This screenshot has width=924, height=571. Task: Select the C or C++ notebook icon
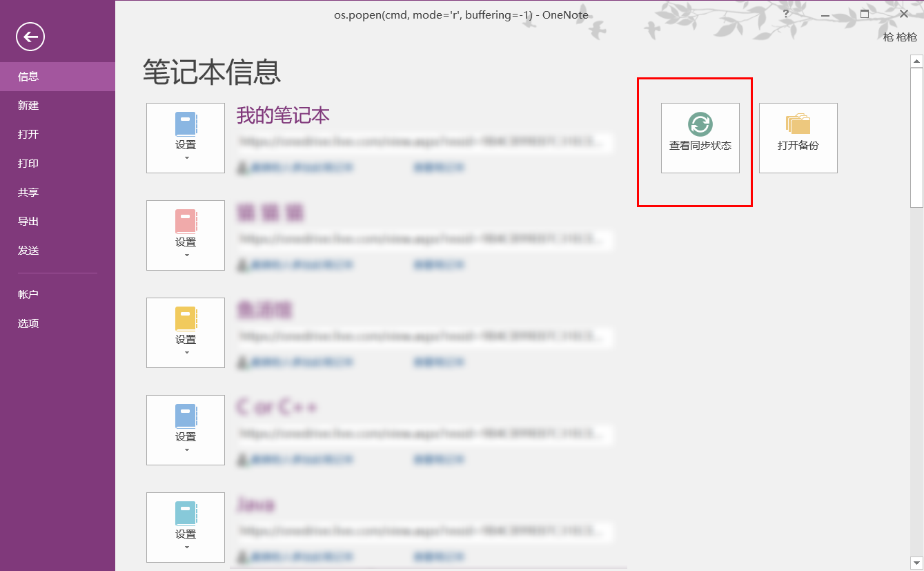coord(185,415)
